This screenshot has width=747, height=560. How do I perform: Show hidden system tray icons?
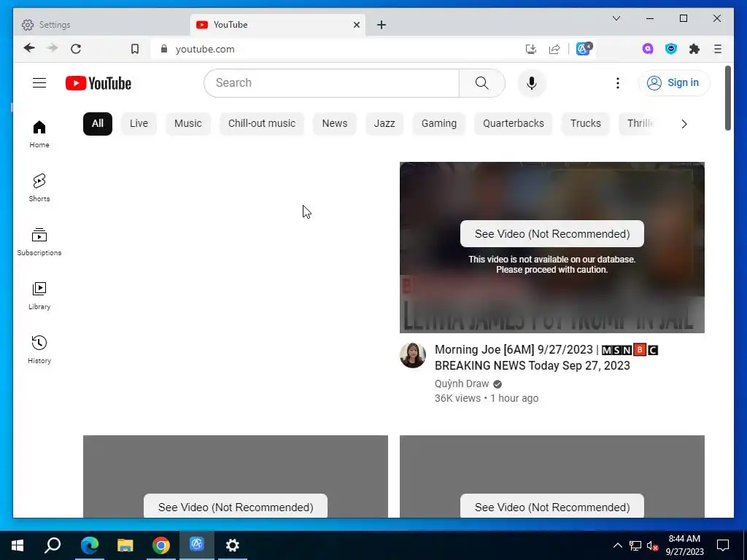point(617,545)
